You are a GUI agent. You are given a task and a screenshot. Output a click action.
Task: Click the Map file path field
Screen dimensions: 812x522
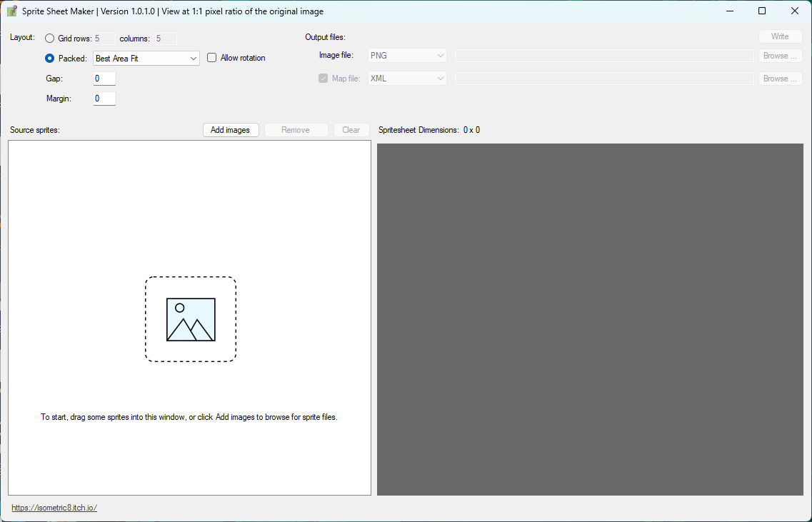603,79
